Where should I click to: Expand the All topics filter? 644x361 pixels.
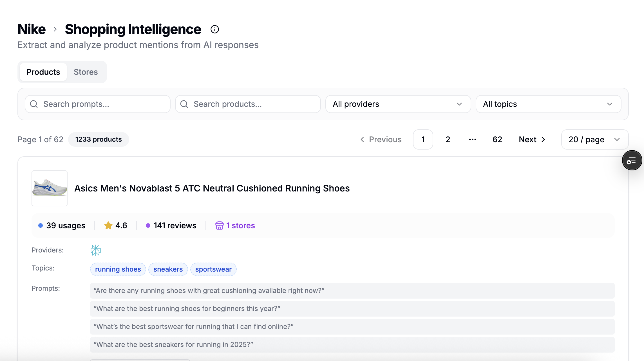point(548,104)
